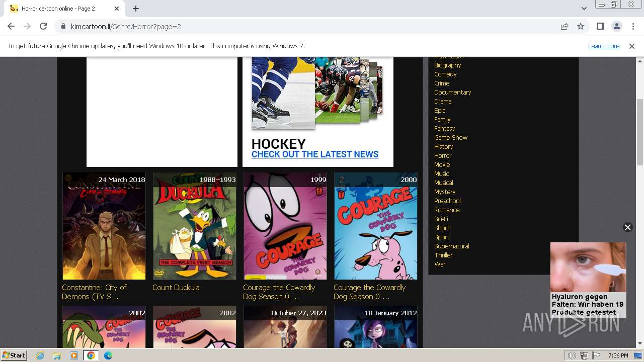Share this page via address bar icon
This screenshot has width=644, height=362.
click(565, 26)
